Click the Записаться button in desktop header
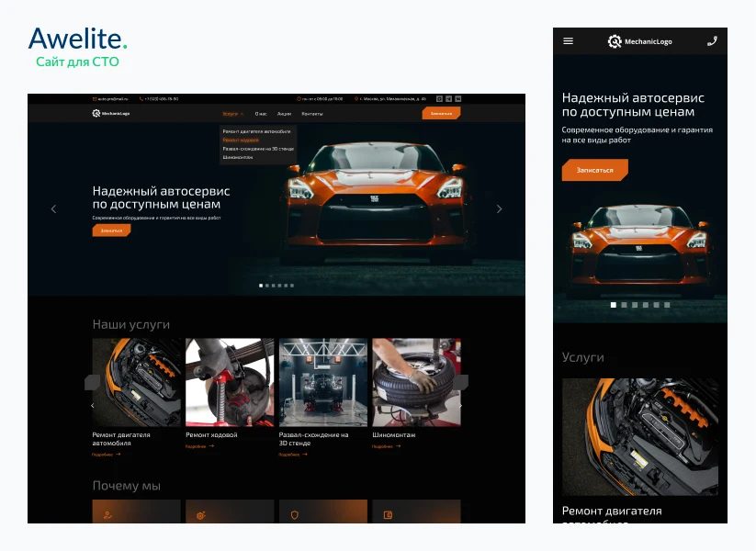 tap(441, 113)
